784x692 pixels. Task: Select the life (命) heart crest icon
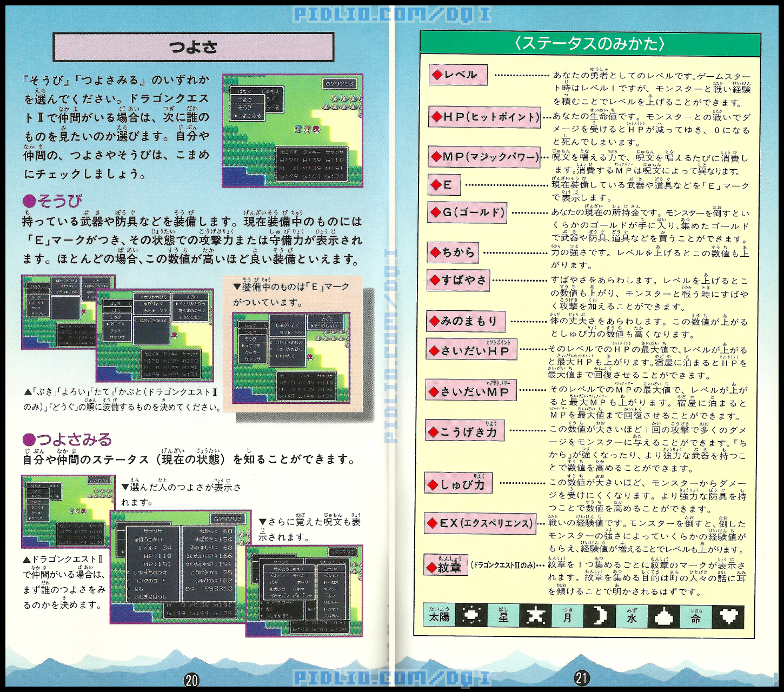coord(730,616)
